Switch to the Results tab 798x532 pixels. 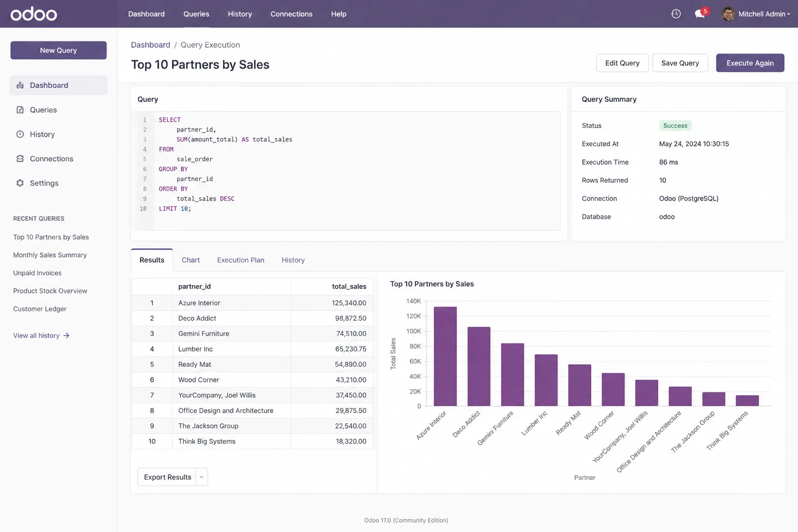[x=152, y=260]
